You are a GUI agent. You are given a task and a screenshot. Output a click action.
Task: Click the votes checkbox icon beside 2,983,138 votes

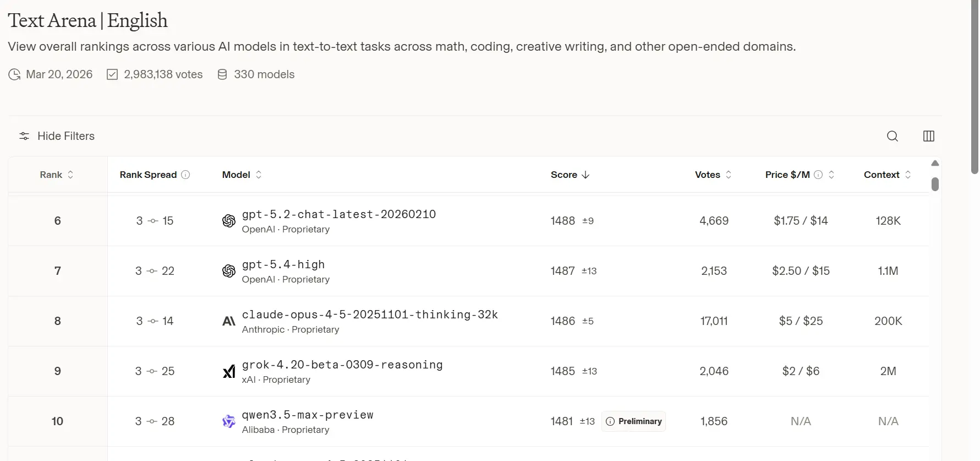(112, 74)
